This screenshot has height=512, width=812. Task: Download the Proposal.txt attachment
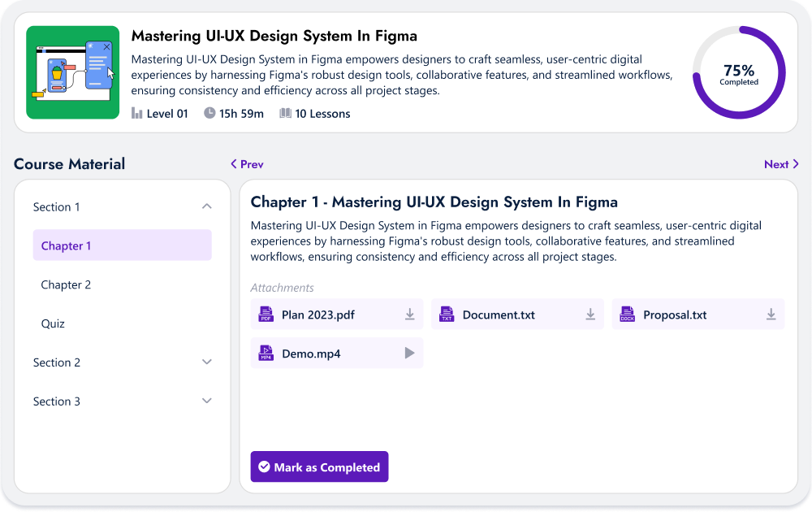pos(771,315)
